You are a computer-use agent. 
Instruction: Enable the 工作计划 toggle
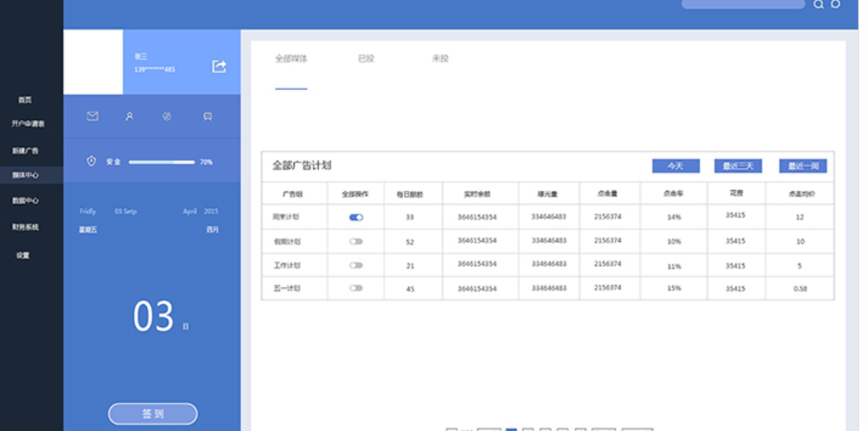356,265
